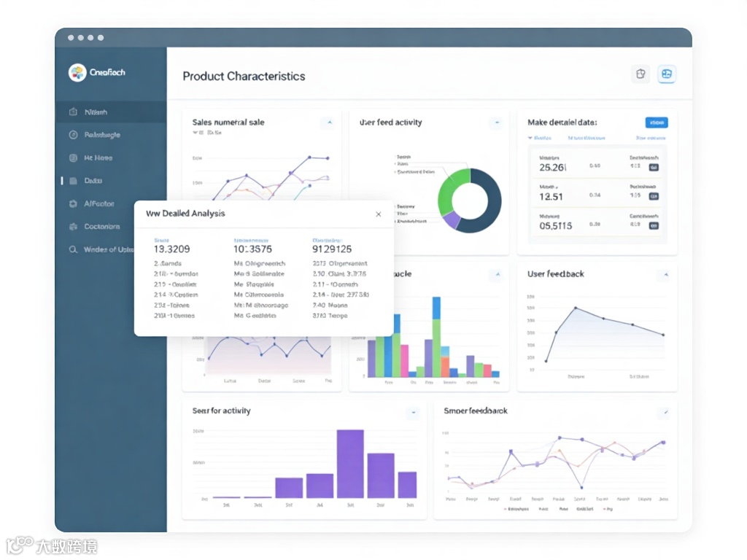Select the 25.261 value

553,168
